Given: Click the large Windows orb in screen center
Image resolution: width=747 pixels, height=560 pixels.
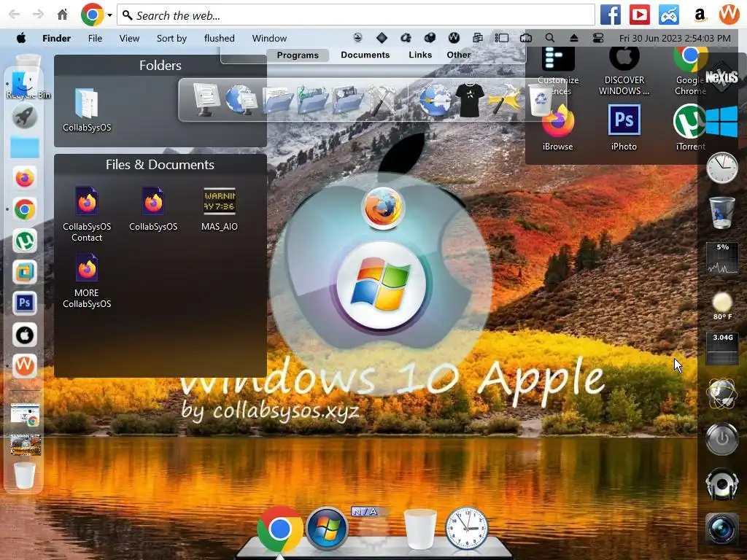Looking at the screenshot, I should (381, 285).
